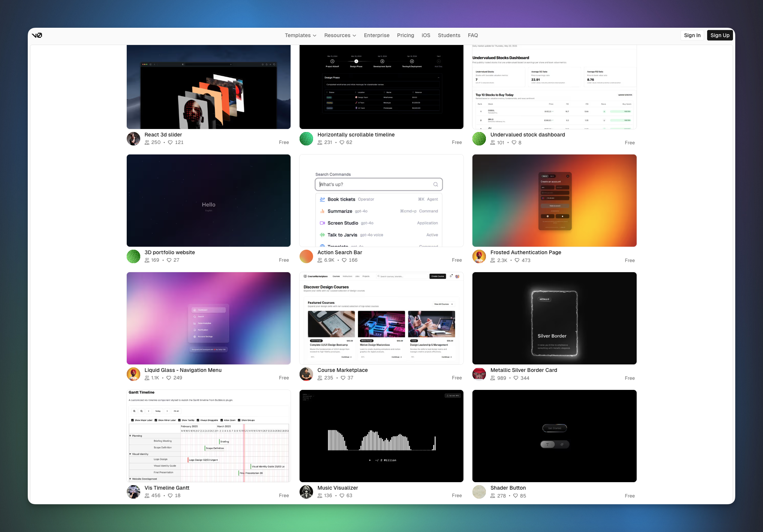Viewport: 763px width, 532px height.
Task: Collapse Planning group in Gantt timeline
Action: pos(130,436)
